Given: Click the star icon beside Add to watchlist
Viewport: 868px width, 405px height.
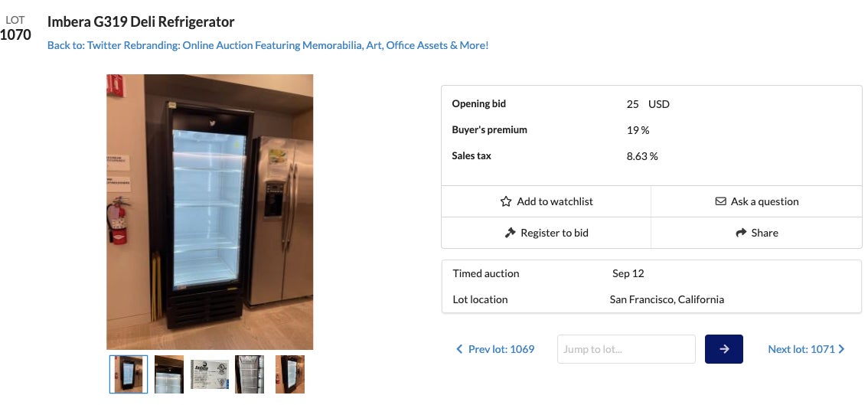Looking at the screenshot, I should pyautogui.click(x=506, y=201).
